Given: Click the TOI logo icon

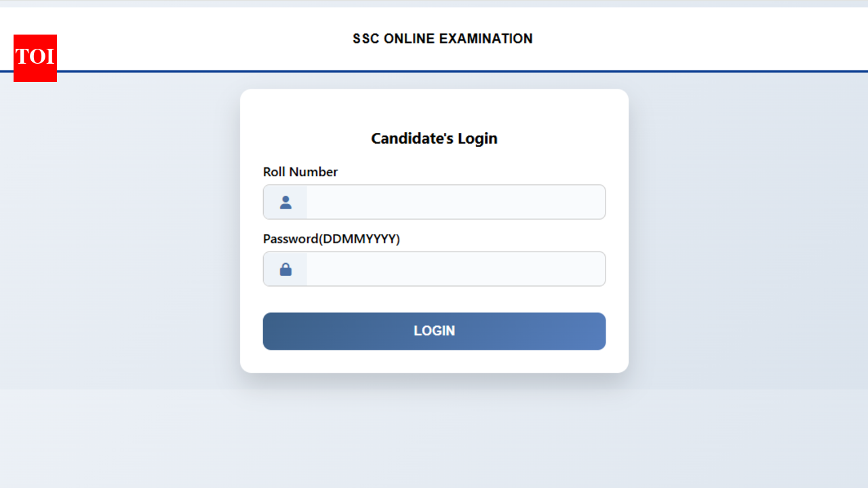Looking at the screenshot, I should tap(35, 58).
